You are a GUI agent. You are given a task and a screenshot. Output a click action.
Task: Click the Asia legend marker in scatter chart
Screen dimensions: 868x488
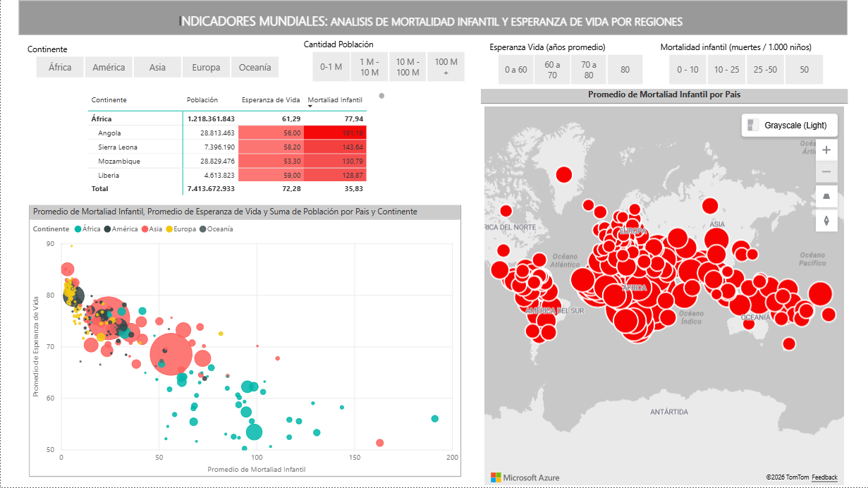[x=145, y=229]
